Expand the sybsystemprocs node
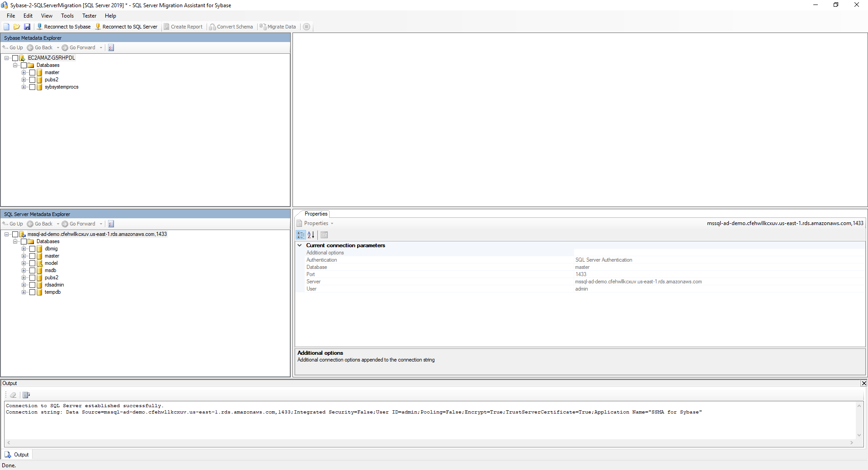Screen dimensions: 868x470 (24, 87)
